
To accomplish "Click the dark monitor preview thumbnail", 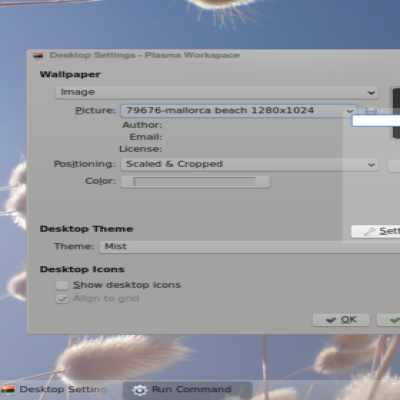I will [396, 113].
